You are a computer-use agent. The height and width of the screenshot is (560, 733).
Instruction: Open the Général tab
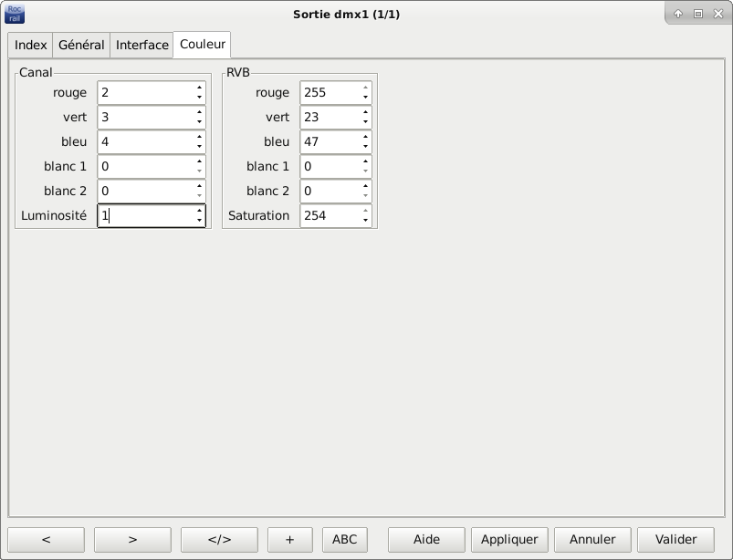81,45
